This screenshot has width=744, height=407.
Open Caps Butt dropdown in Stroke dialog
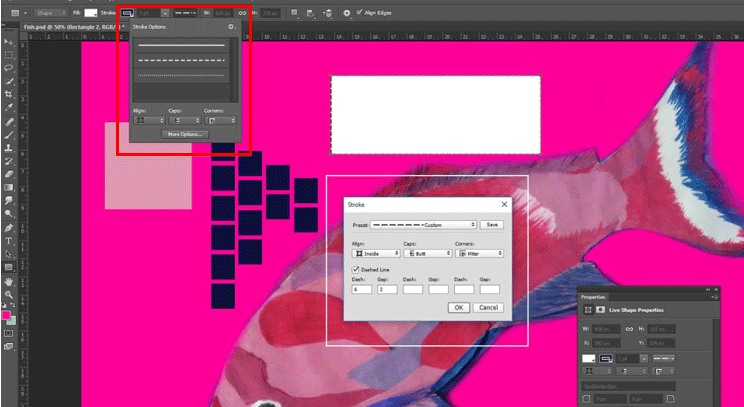pos(428,253)
